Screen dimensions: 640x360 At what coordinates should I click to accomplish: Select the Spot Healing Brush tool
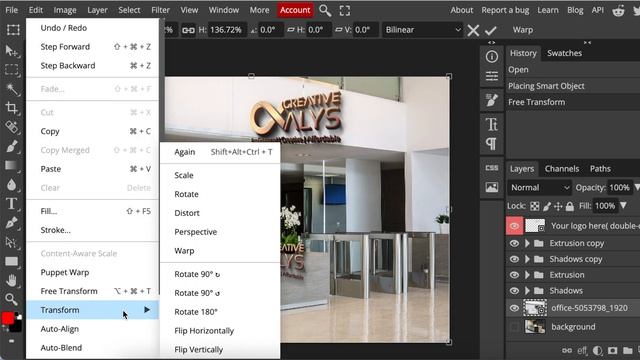[x=11, y=127]
